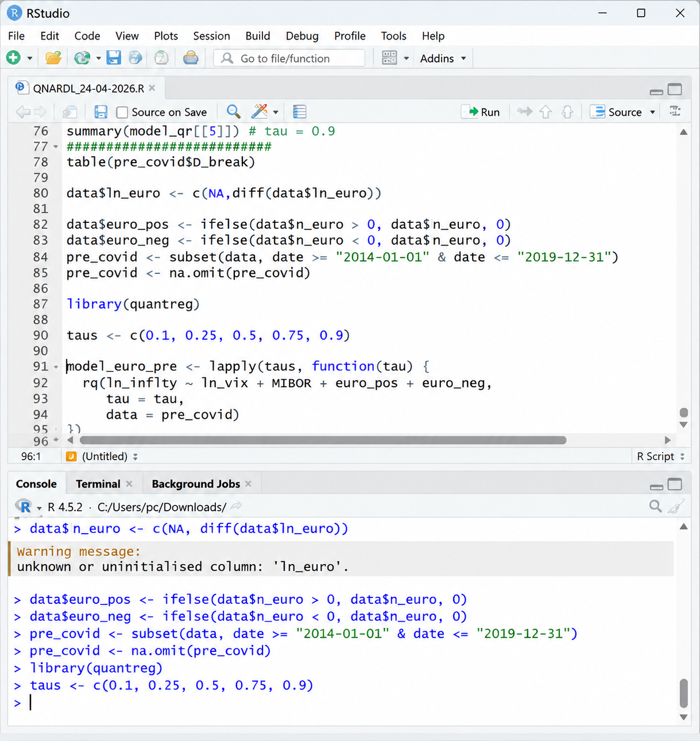Open the Edit menu
Screen dimensions: 700x741
(x=49, y=36)
